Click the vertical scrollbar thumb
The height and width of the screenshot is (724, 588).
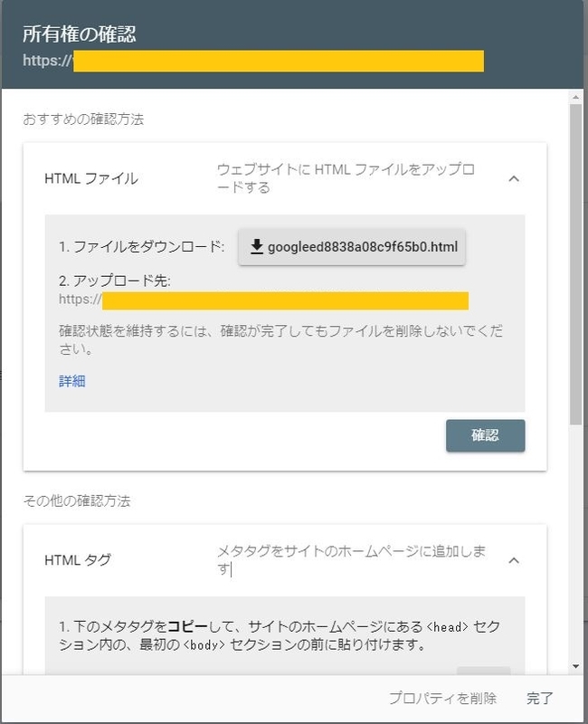[575, 264]
